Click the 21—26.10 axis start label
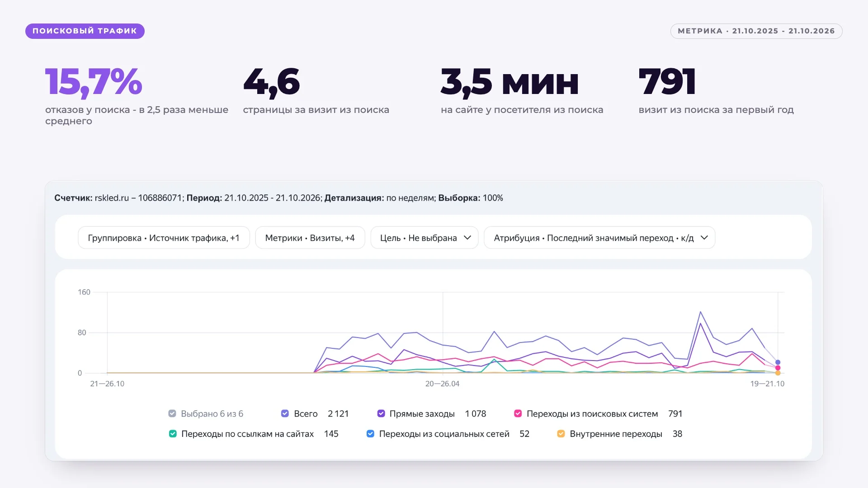 click(x=107, y=384)
